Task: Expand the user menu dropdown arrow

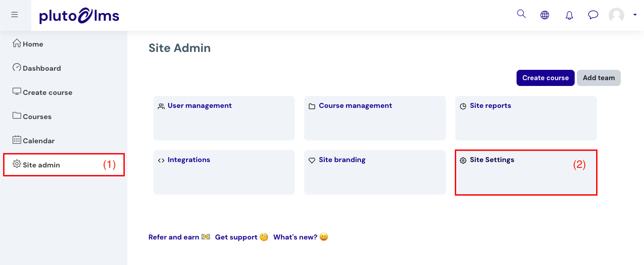Action: click(635, 15)
